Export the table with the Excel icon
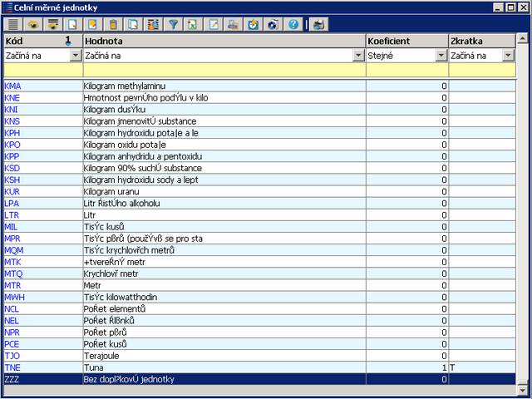This screenshot has width=532, height=399. pos(194,24)
